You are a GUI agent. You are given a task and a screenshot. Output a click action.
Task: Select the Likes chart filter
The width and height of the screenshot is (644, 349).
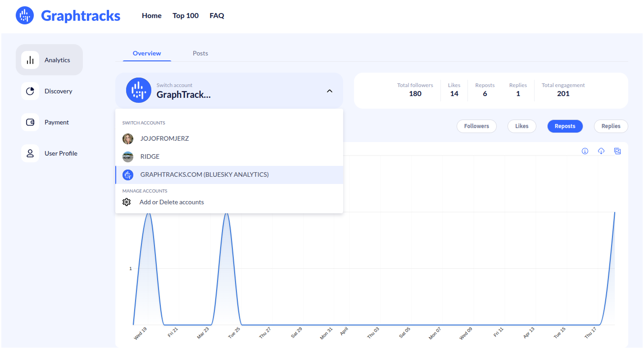tap(522, 126)
